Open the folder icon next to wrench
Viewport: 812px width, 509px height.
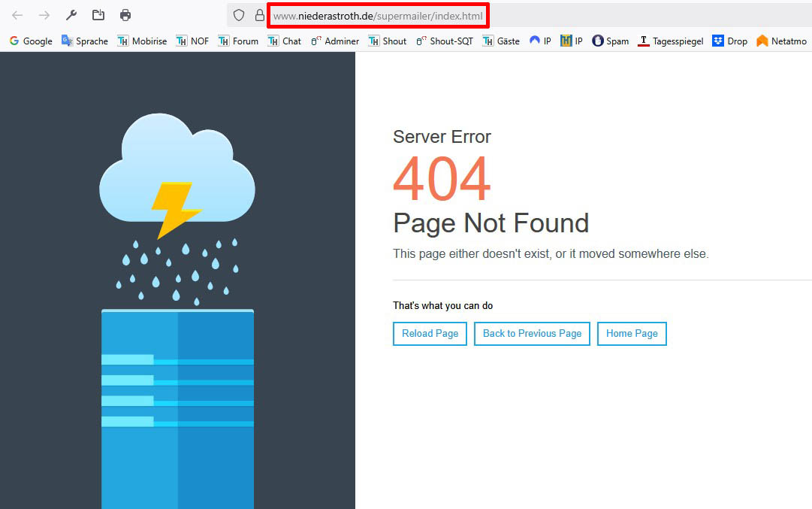pyautogui.click(x=98, y=15)
